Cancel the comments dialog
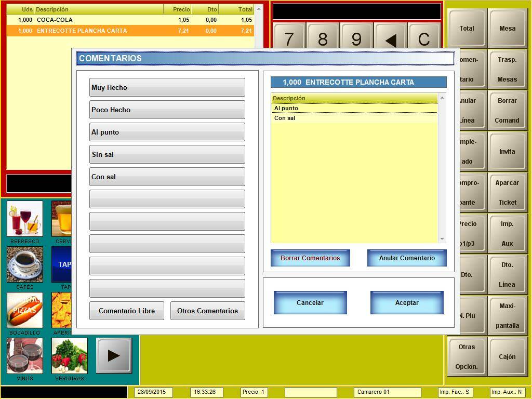This screenshot has width=532, height=399. (x=310, y=303)
